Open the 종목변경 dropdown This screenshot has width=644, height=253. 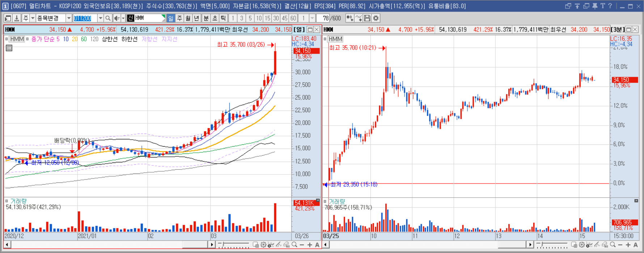coord(69,18)
